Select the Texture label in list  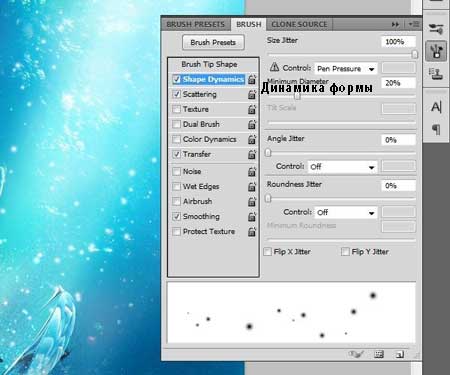[x=195, y=109]
